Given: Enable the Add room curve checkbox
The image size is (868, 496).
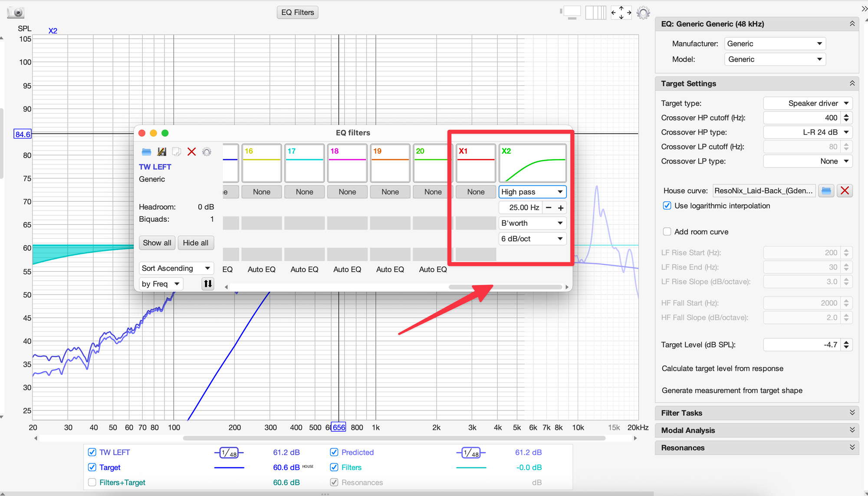Looking at the screenshot, I should pyautogui.click(x=667, y=232).
